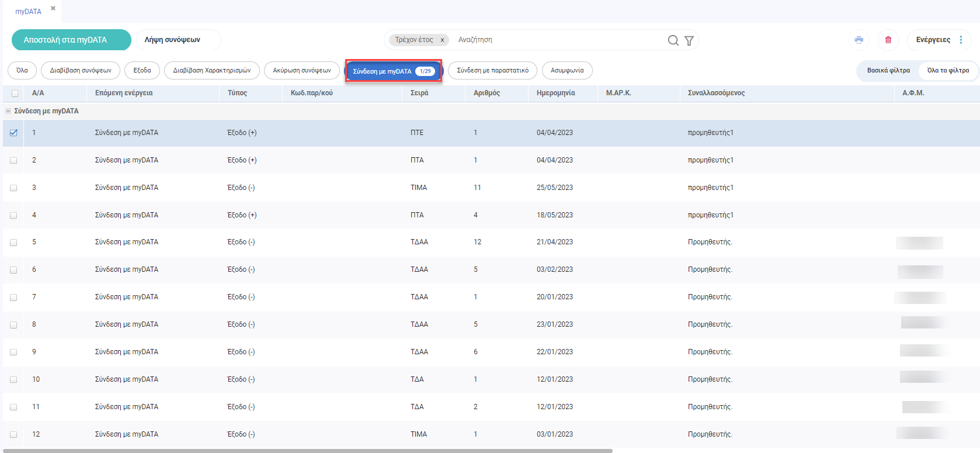
Task: Sort by the Ημερομηνία column header
Action: point(555,93)
